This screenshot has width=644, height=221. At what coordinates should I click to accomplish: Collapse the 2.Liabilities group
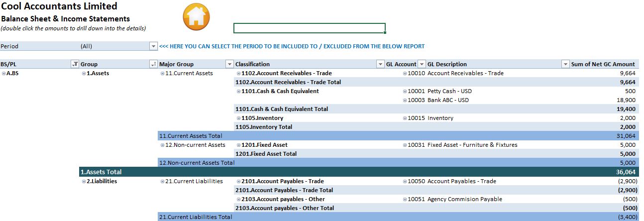[84, 181]
